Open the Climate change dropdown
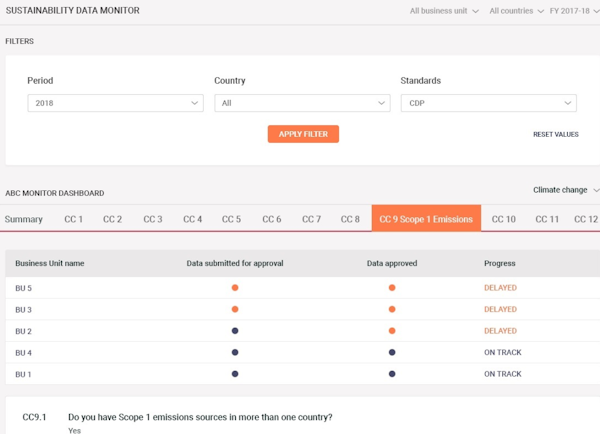 (x=566, y=190)
